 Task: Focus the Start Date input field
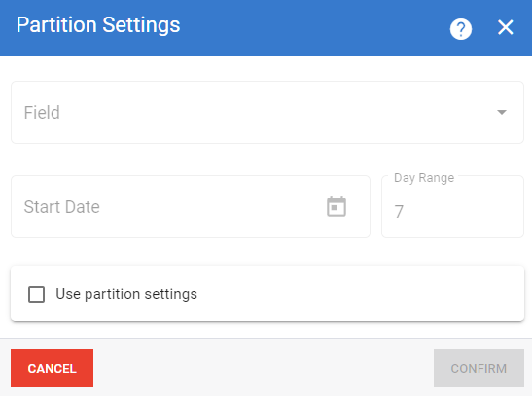pyautogui.click(x=191, y=206)
